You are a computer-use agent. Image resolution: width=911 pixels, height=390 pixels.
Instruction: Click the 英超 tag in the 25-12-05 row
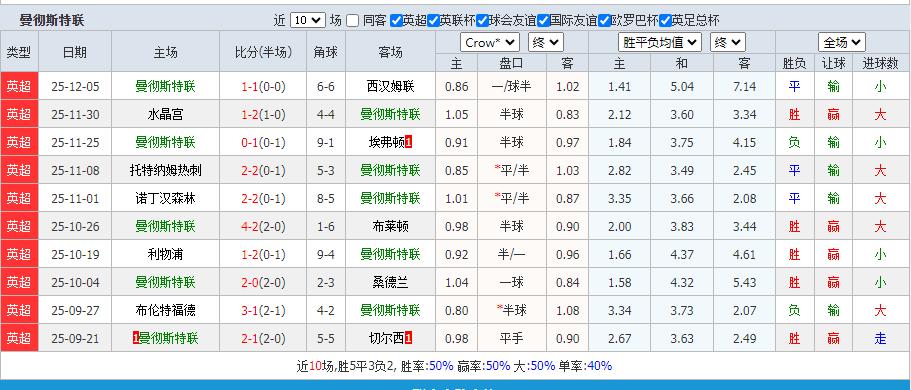[19, 87]
